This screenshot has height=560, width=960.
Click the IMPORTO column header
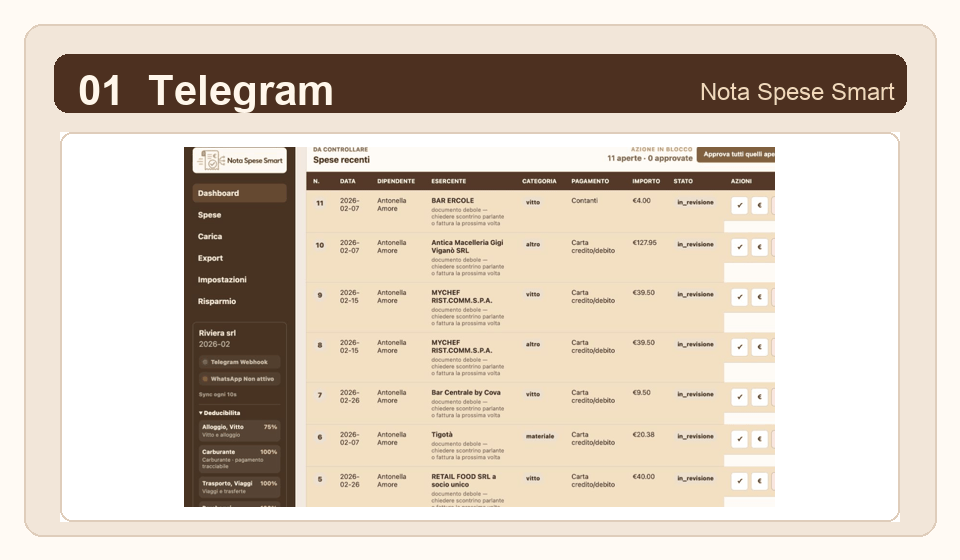[x=647, y=181]
